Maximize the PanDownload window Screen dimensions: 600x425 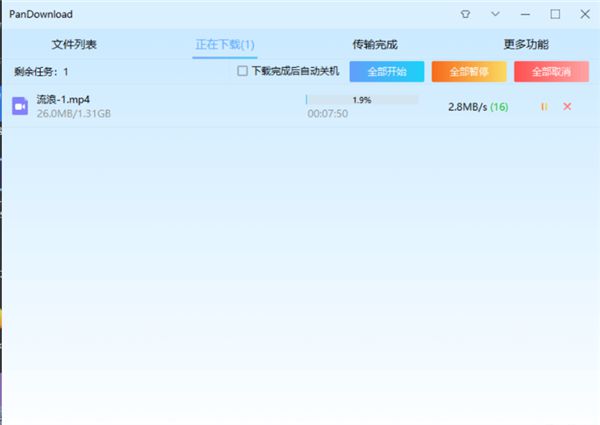pos(555,14)
